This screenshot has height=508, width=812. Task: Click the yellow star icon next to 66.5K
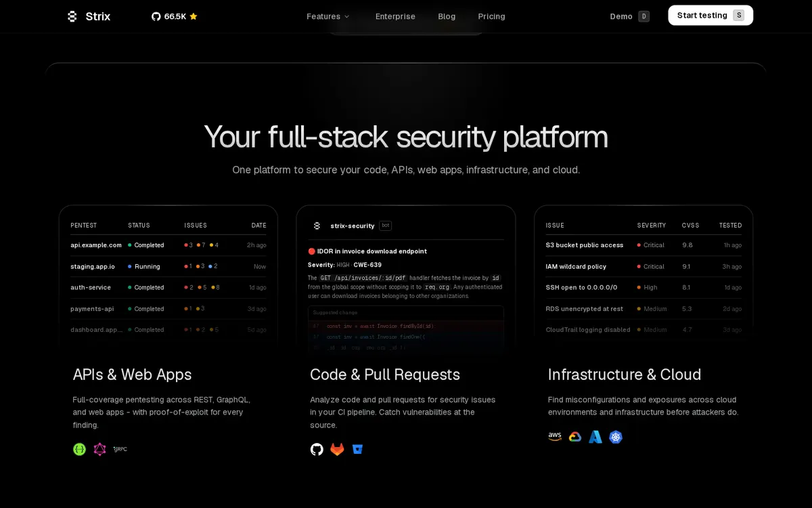[x=194, y=16]
